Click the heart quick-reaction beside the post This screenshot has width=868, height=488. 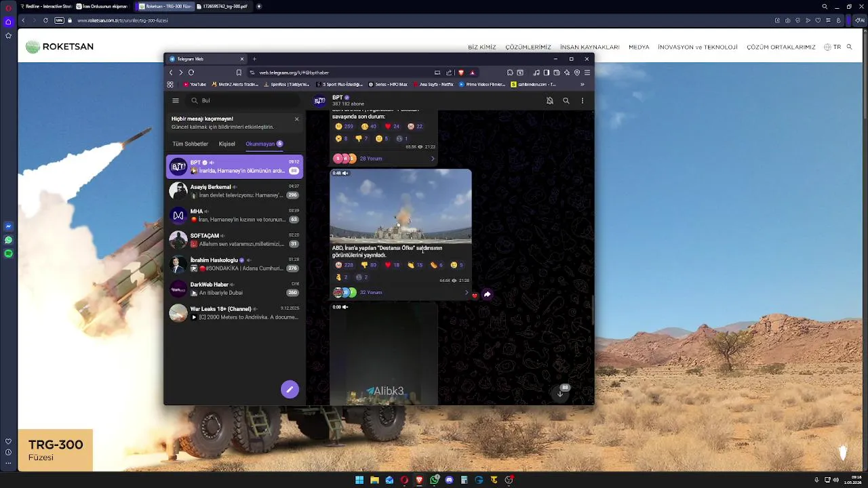475,295
